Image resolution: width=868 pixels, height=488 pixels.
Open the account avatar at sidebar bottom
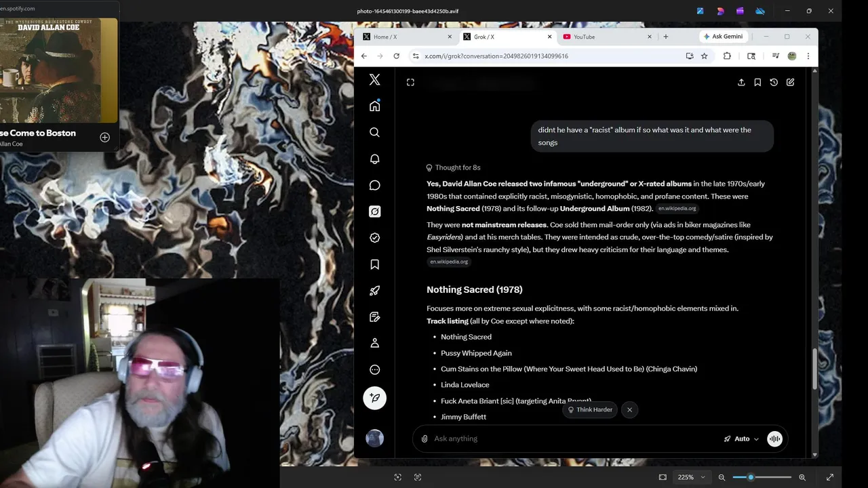374,438
